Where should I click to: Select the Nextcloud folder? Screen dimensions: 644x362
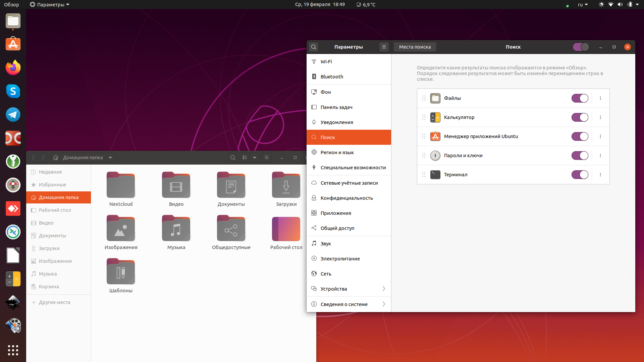pyautogui.click(x=121, y=189)
